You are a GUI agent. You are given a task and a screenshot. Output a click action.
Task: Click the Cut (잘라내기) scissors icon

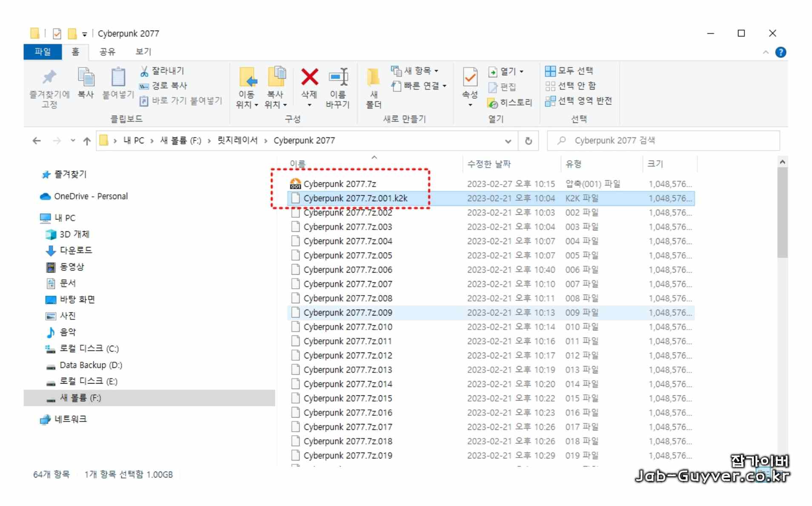144,71
